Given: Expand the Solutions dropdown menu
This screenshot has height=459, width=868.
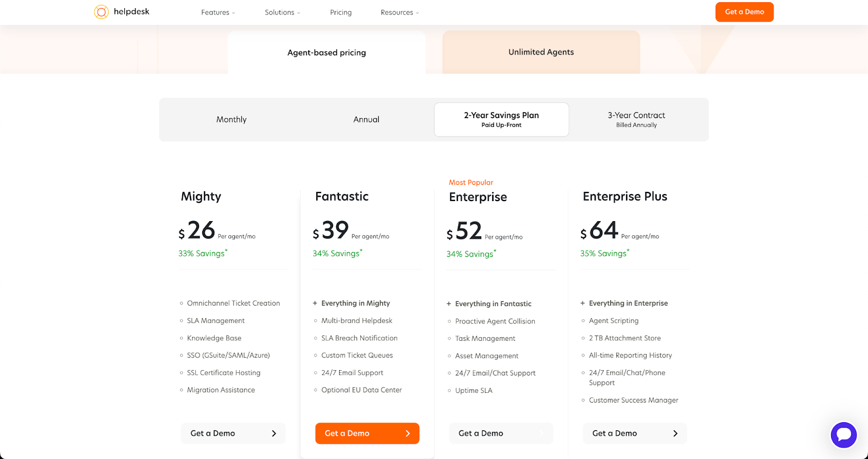Looking at the screenshot, I should (x=282, y=12).
